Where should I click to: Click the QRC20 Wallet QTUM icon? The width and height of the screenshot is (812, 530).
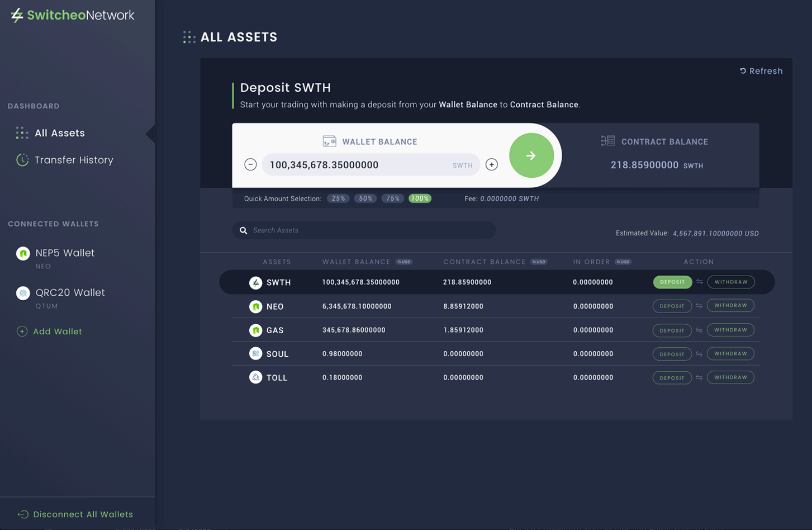(x=23, y=293)
